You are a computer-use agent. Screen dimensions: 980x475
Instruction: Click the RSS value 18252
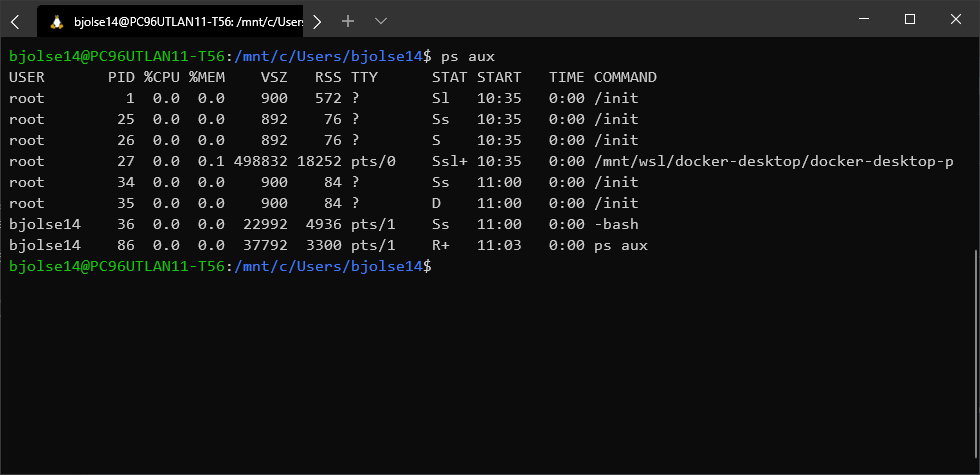319,161
